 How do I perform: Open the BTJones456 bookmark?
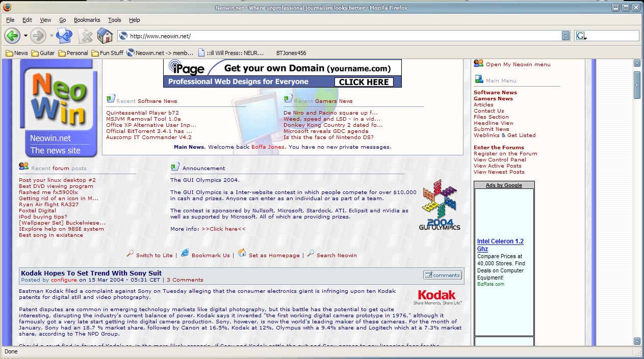(291, 53)
